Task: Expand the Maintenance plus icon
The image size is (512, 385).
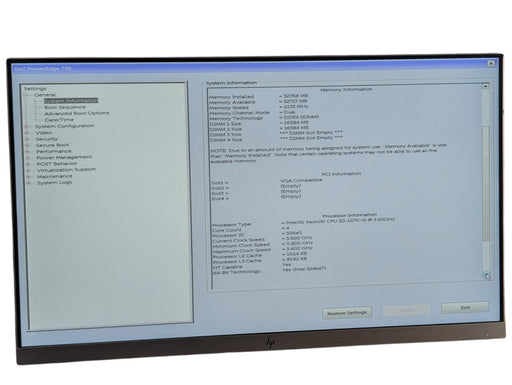Action: 29,177
